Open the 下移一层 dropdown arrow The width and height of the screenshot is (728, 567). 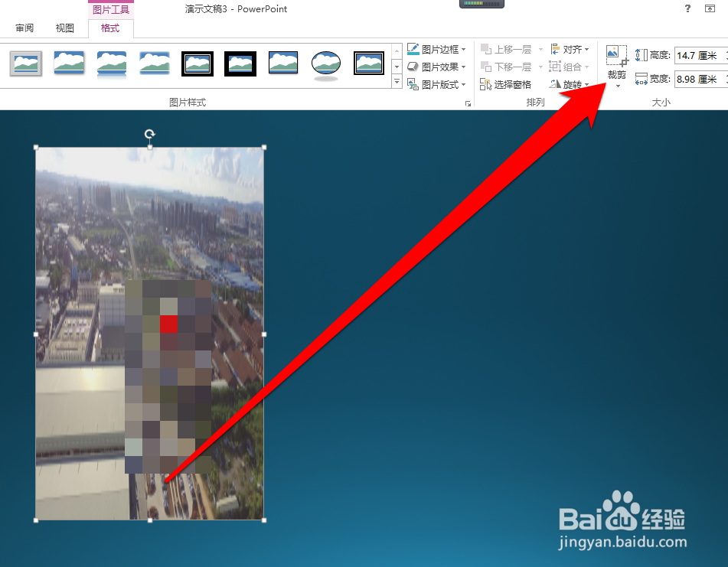[x=540, y=67]
